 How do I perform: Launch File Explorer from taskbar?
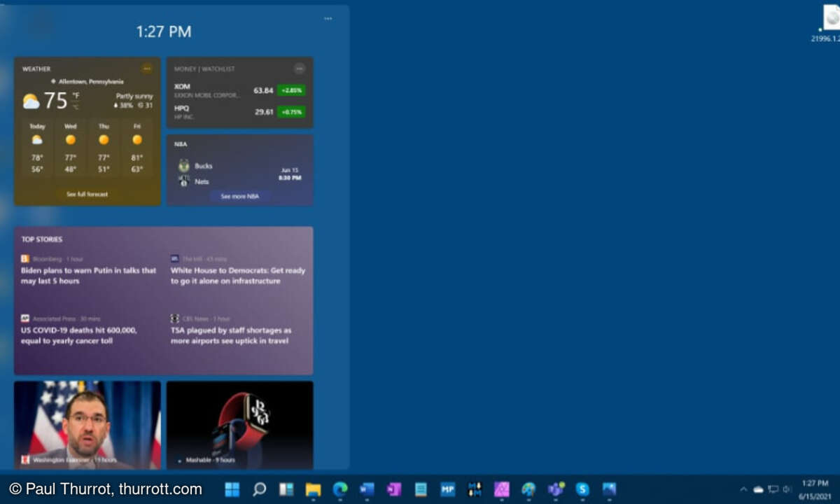(313, 489)
